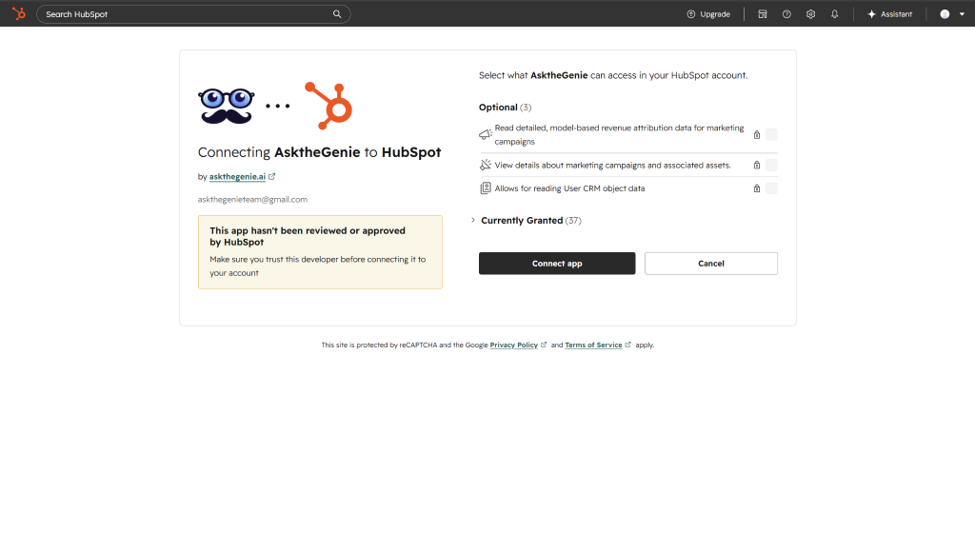Open the account menu dropdown arrow
Image resolution: width=975 pixels, height=533 pixels.
[x=962, y=14]
